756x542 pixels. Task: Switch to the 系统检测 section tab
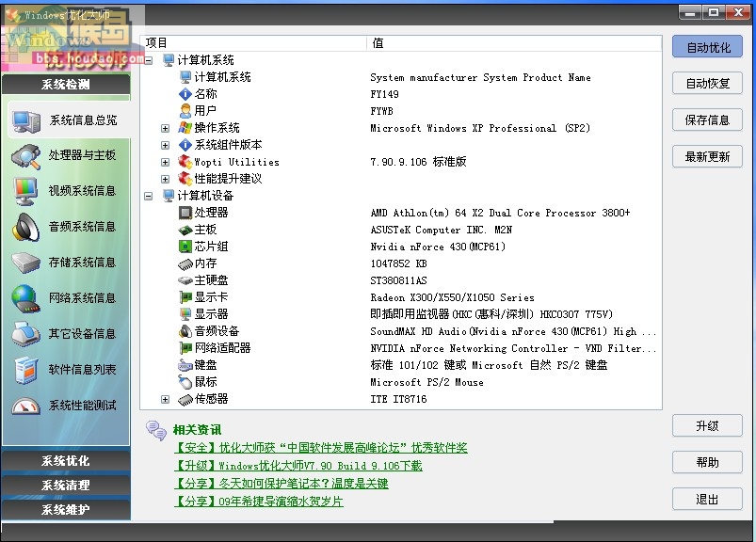66,85
